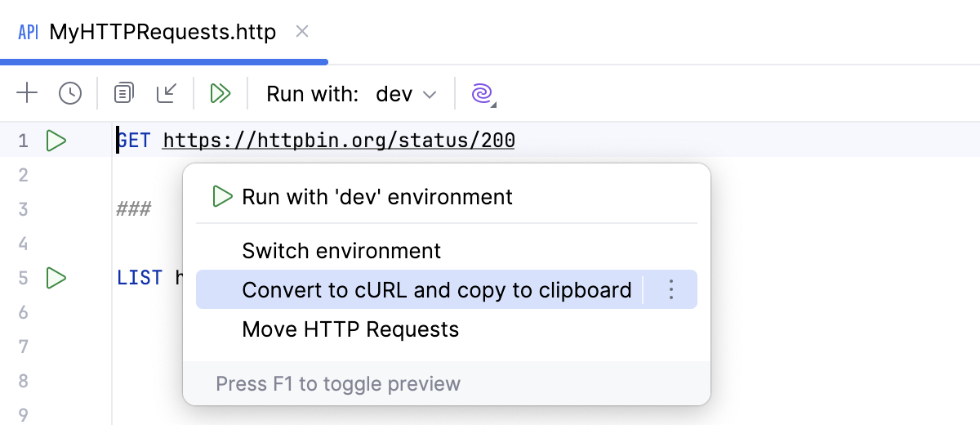Click the purple AI swirl icon

click(x=483, y=94)
